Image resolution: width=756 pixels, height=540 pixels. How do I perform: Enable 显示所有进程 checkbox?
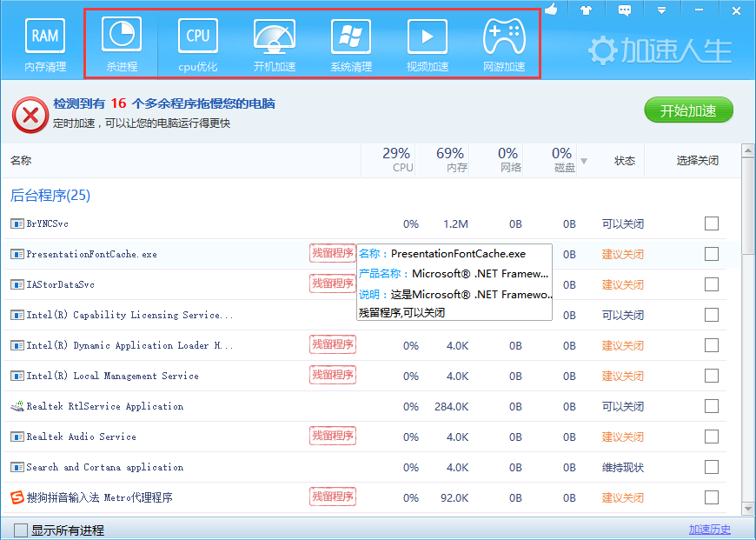tap(21, 530)
